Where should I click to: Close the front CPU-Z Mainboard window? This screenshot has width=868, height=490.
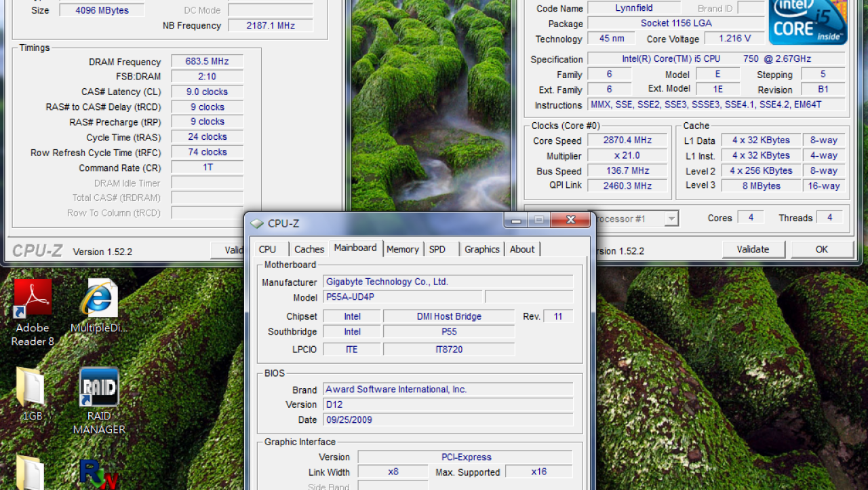pos(570,220)
